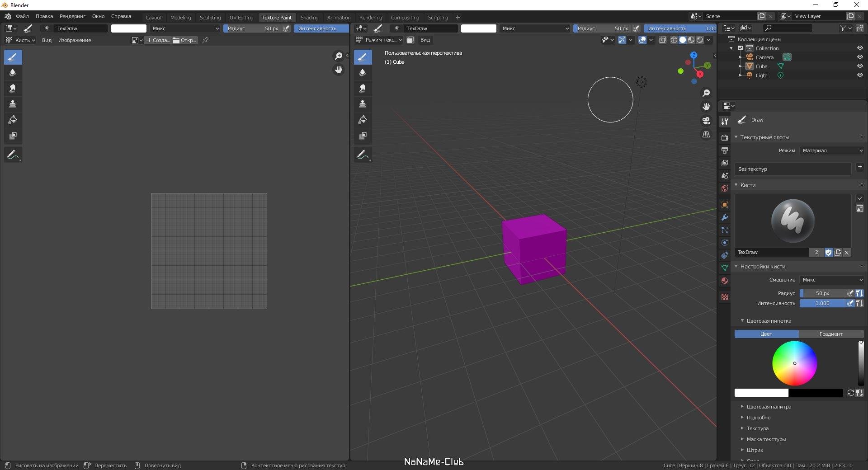This screenshot has width=868, height=470.
Task: Click the Создать new image button
Action: 158,40
